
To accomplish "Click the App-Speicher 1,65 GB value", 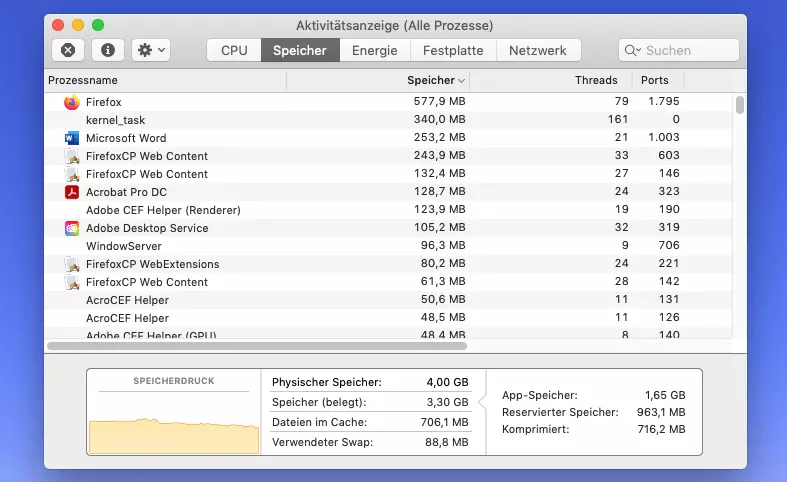I will pyautogui.click(x=665, y=395).
